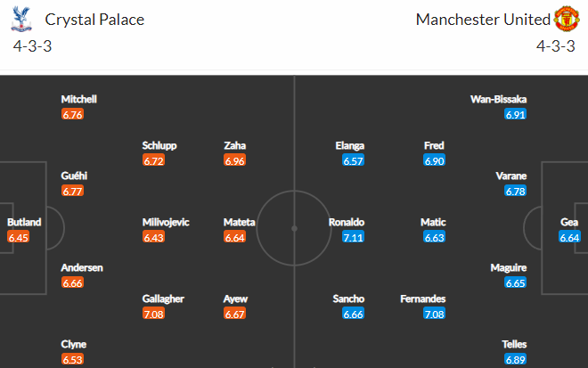Viewport: 588px width, 368px height.
Task: Click player name Wan-Bissaka
Action: click(x=498, y=100)
